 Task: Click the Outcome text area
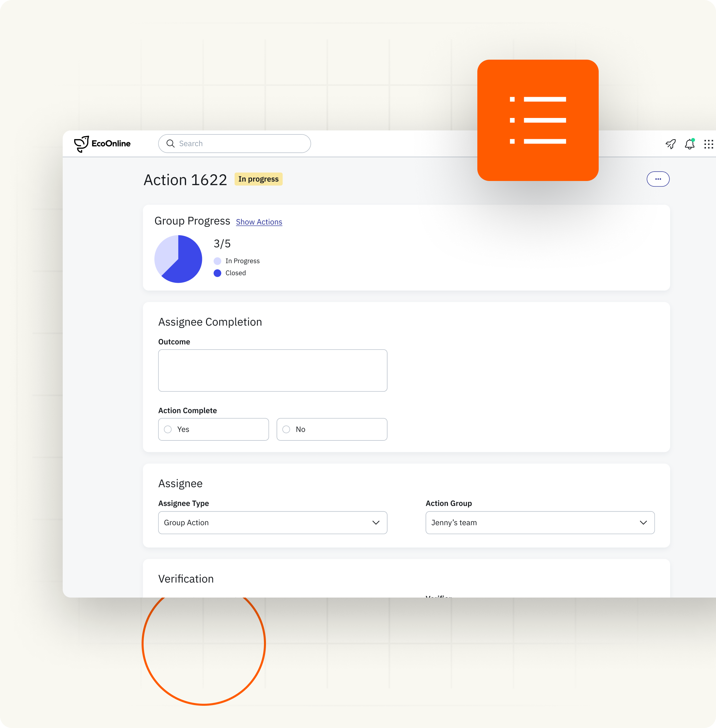pos(272,370)
